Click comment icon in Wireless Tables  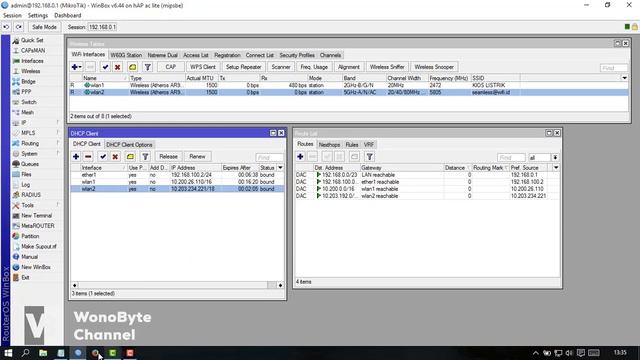tap(133, 67)
